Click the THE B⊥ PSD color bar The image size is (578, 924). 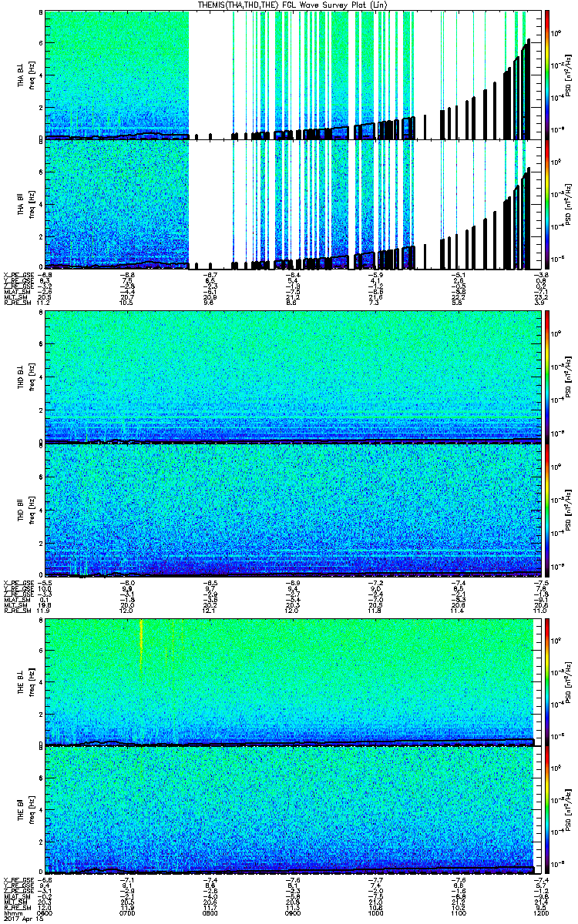point(546,682)
